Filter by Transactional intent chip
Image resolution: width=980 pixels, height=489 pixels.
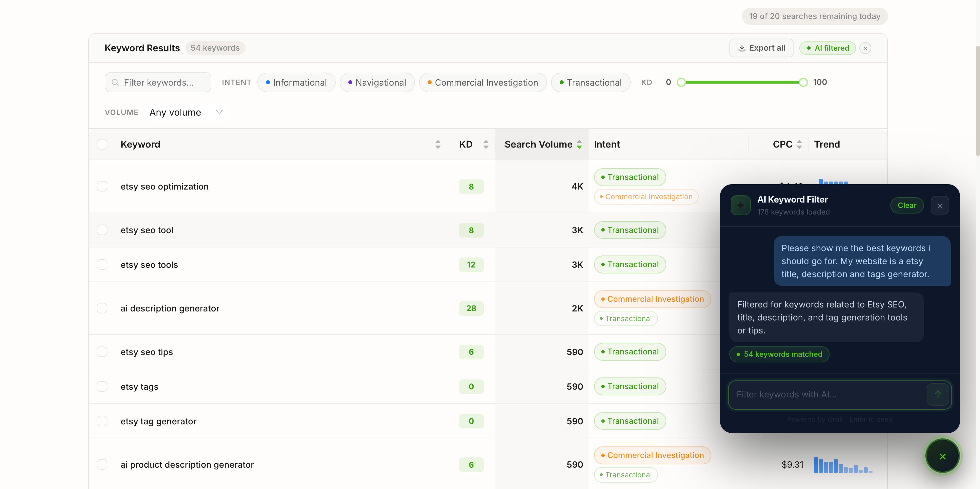coord(590,83)
